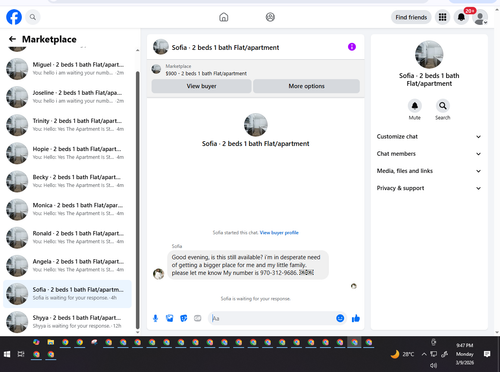Choose a GIF icon in composer
Screen dimensions: 500x372
click(198, 318)
